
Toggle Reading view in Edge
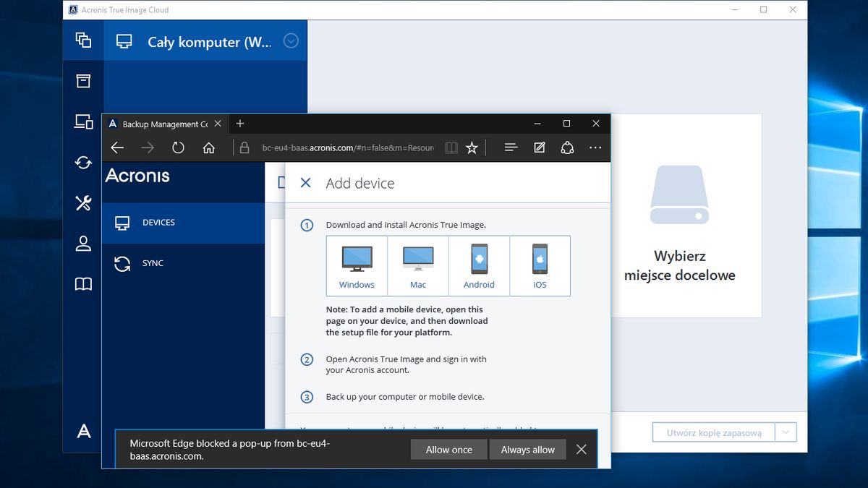click(x=451, y=147)
